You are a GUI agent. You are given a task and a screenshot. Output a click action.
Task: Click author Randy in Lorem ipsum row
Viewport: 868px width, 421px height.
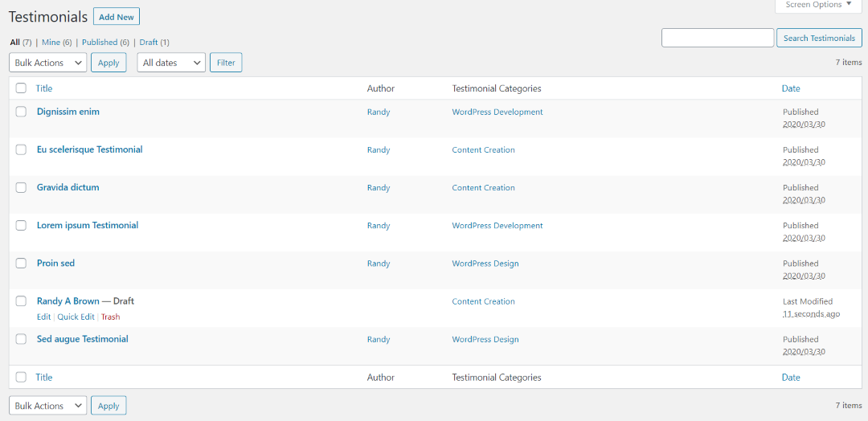[x=379, y=226]
